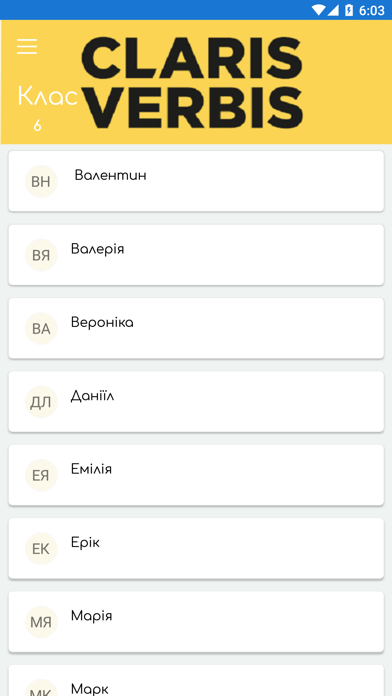Select the Марк entry at the bottom
392x696 pixels.
[x=196, y=680]
